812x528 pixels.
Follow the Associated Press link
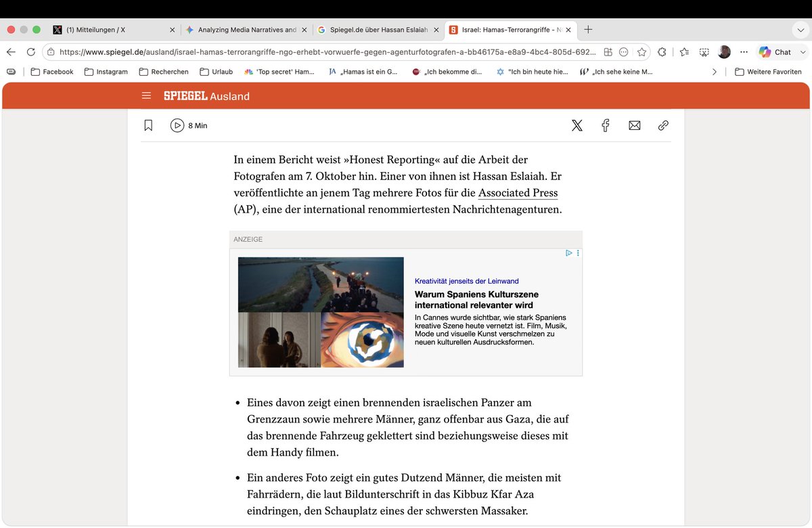click(518, 193)
